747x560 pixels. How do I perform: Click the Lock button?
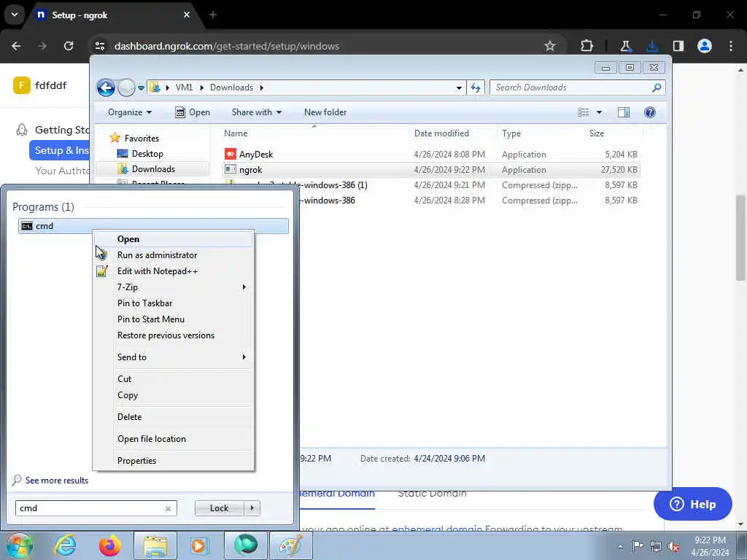point(219,508)
